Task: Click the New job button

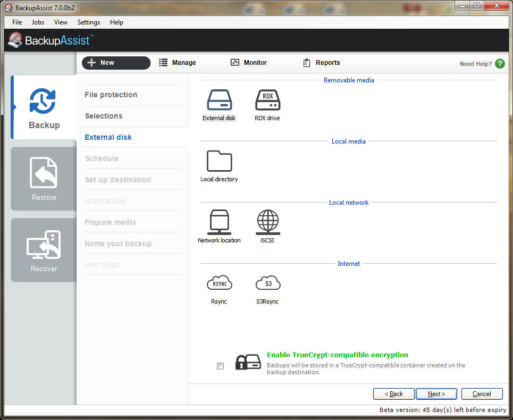Action: point(116,63)
